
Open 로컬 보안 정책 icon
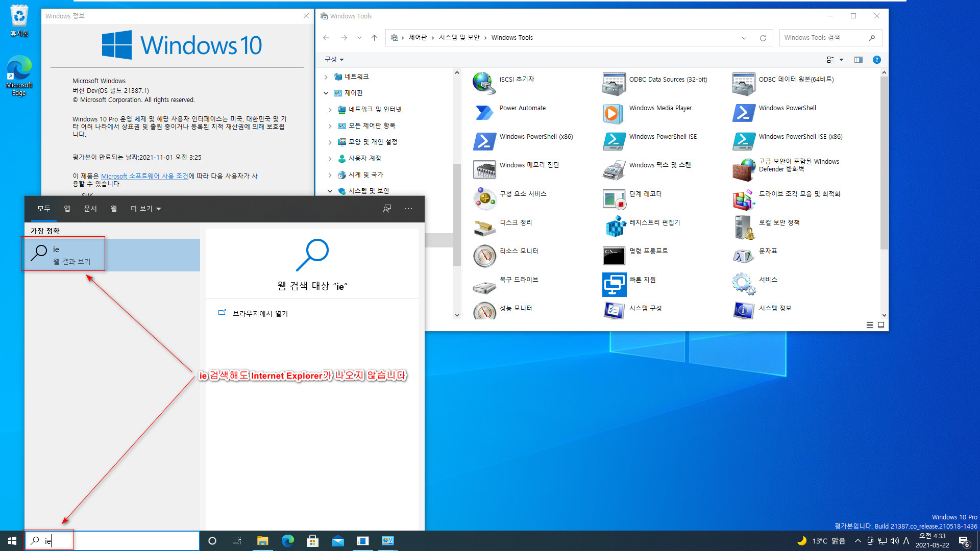pos(743,227)
